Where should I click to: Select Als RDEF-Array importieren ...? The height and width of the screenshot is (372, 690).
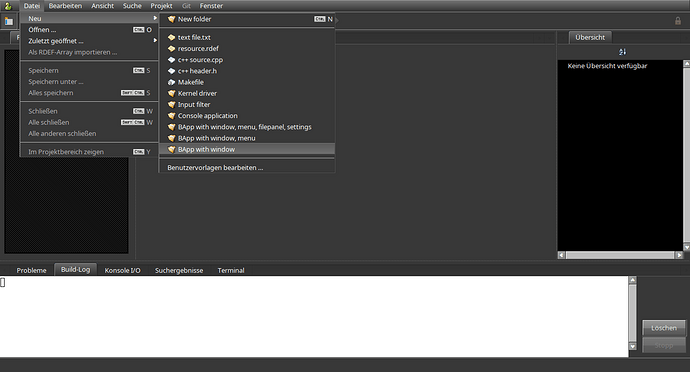(x=89, y=52)
